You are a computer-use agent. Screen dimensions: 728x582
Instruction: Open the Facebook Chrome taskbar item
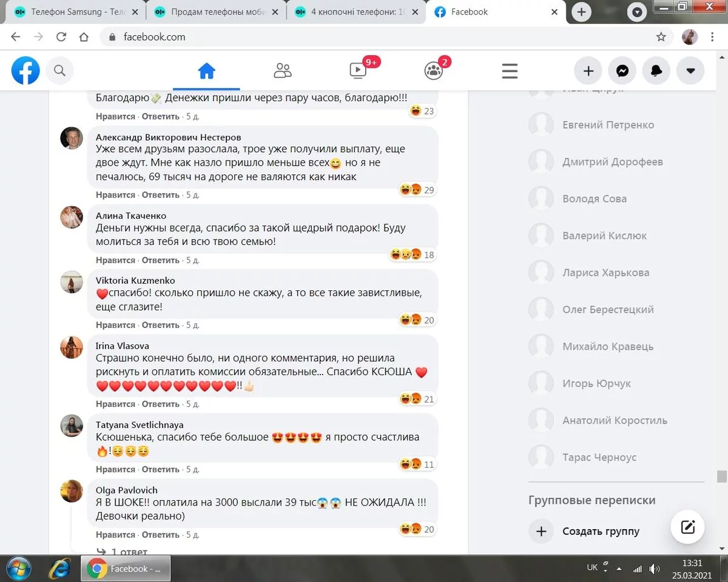pos(126,569)
